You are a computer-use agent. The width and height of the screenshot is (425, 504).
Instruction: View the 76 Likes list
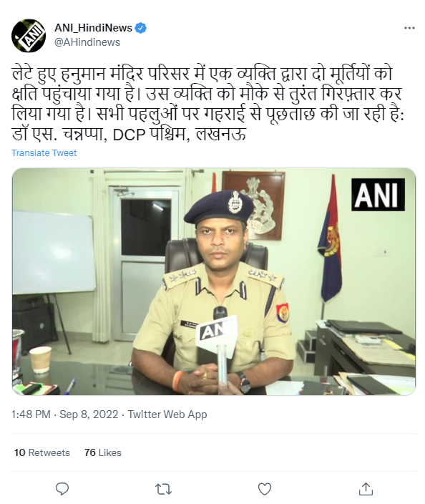103,452
